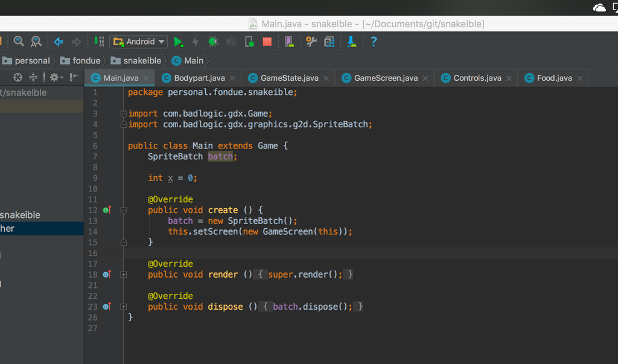This screenshot has width=618, height=364.
Task: Collapse all in the project panel
Action: click(x=33, y=77)
